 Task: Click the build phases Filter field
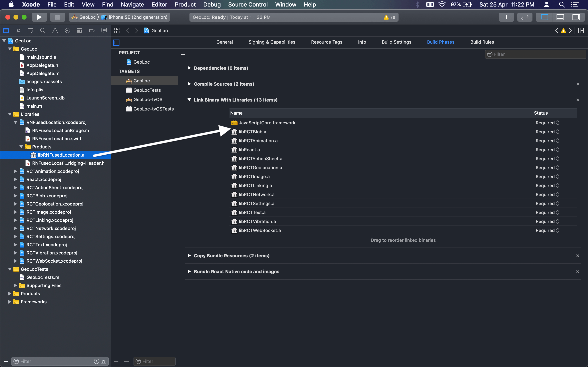click(536, 54)
